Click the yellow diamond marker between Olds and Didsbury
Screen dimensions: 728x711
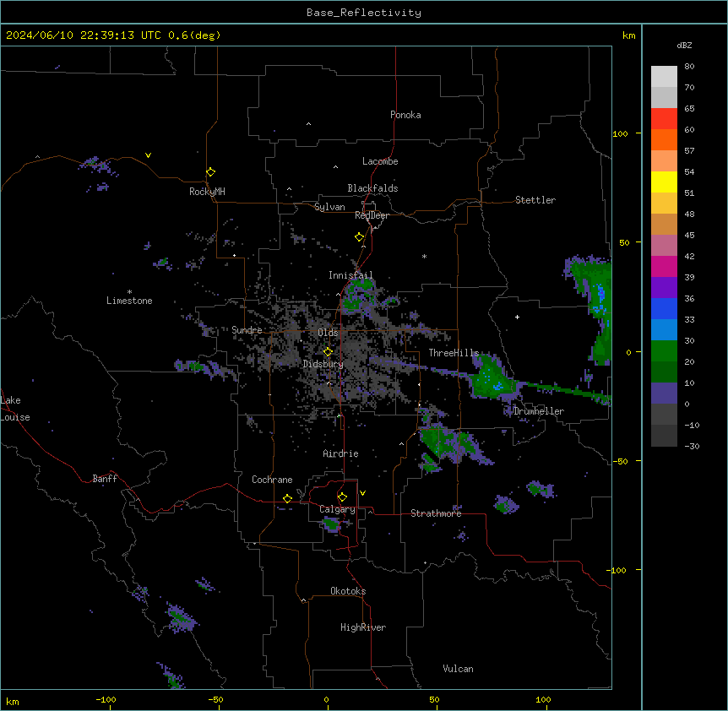(328, 351)
